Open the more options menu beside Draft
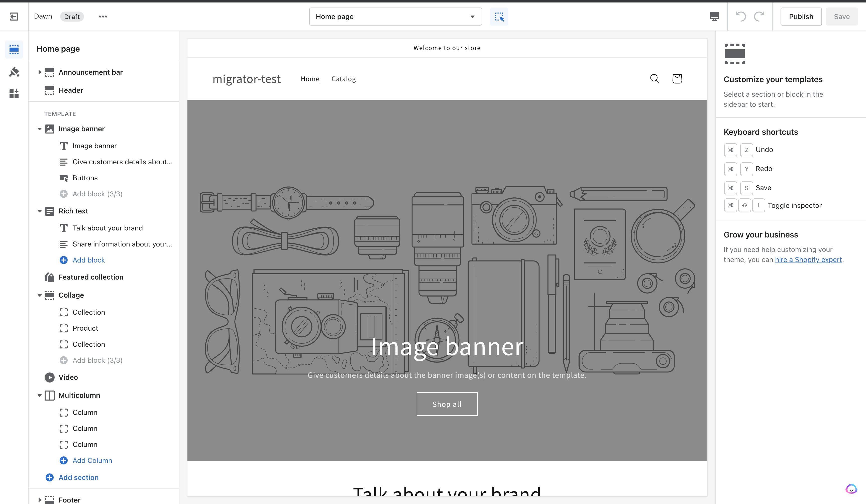The image size is (866, 504). click(x=103, y=16)
